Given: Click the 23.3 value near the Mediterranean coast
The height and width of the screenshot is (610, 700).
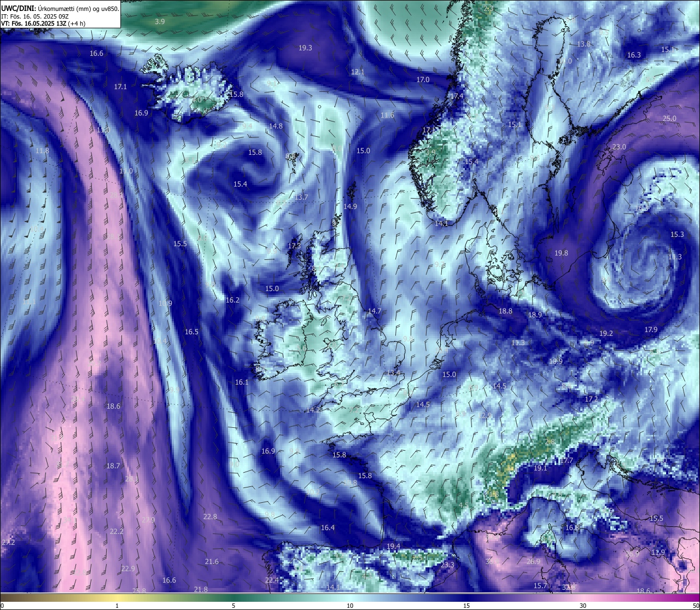Looking at the screenshot, I should click(447, 565).
